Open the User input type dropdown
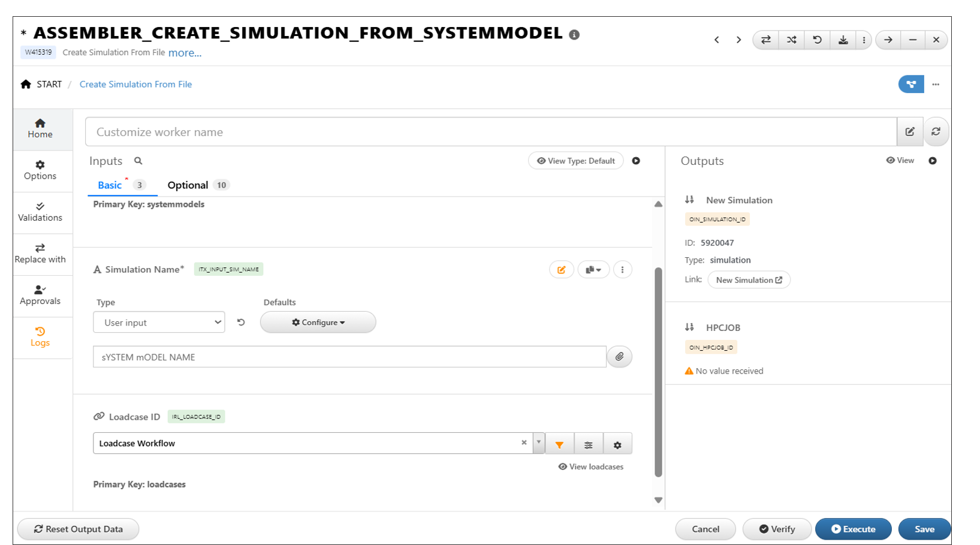Viewport: 980px width, 545px height. (159, 323)
